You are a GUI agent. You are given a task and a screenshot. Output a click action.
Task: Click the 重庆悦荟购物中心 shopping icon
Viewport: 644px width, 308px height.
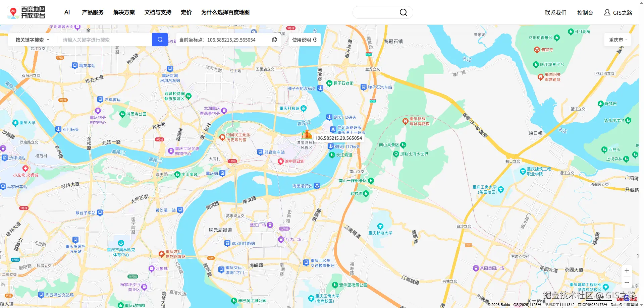coord(98,111)
